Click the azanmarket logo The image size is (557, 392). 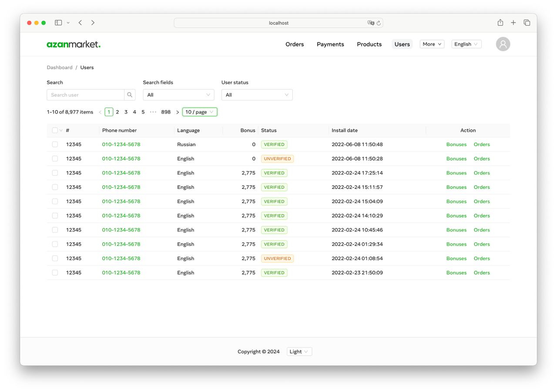[73, 44]
